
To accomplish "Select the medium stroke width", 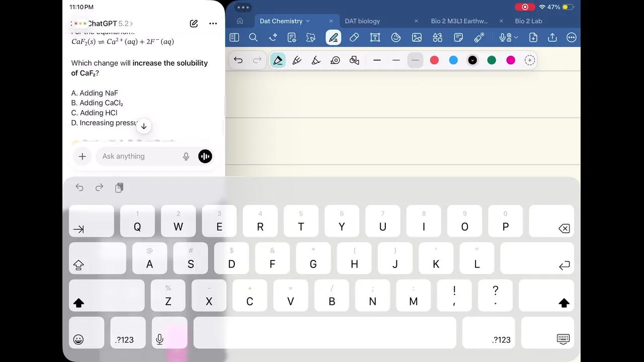I will coord(396,60).
